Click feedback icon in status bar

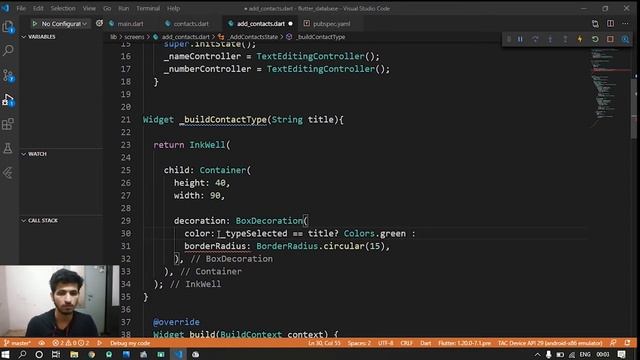tap(613, 343)
